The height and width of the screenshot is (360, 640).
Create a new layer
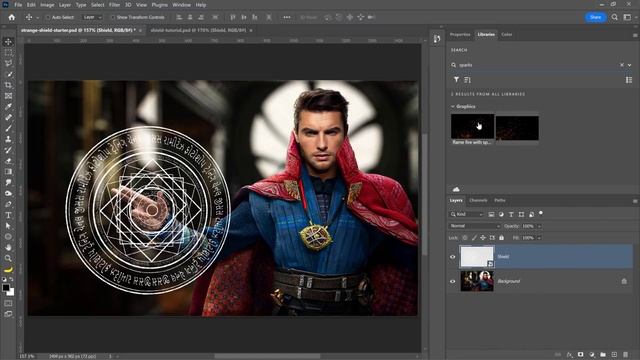[x=614, y=355]
